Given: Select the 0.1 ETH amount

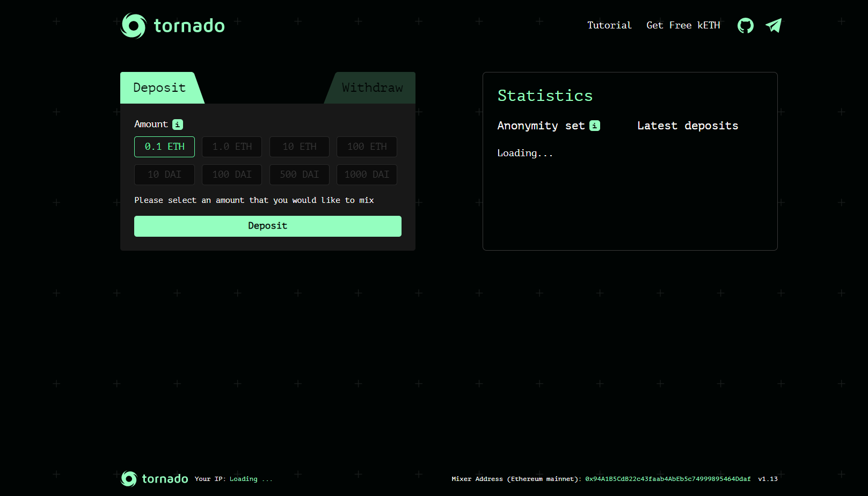Looking at the screenshot, I should pos(164,147).
